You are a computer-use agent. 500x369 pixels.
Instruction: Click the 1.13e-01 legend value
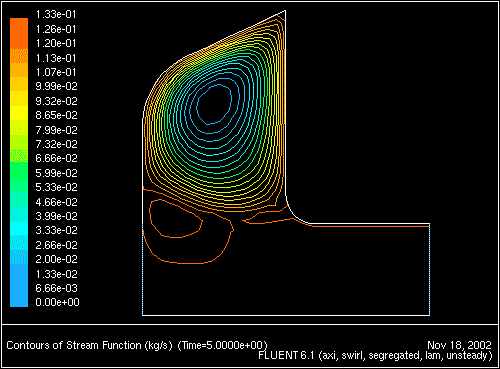point(56,58)
